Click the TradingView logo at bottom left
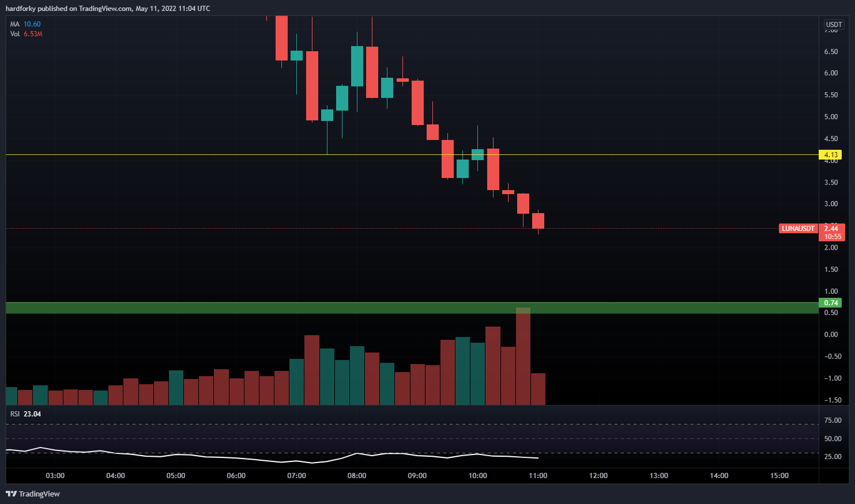 point(33,494)
